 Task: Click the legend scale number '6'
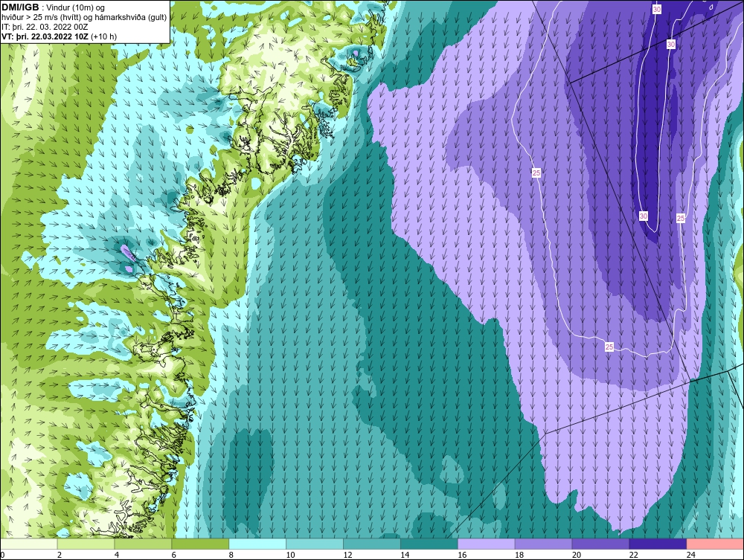point(173,555)
